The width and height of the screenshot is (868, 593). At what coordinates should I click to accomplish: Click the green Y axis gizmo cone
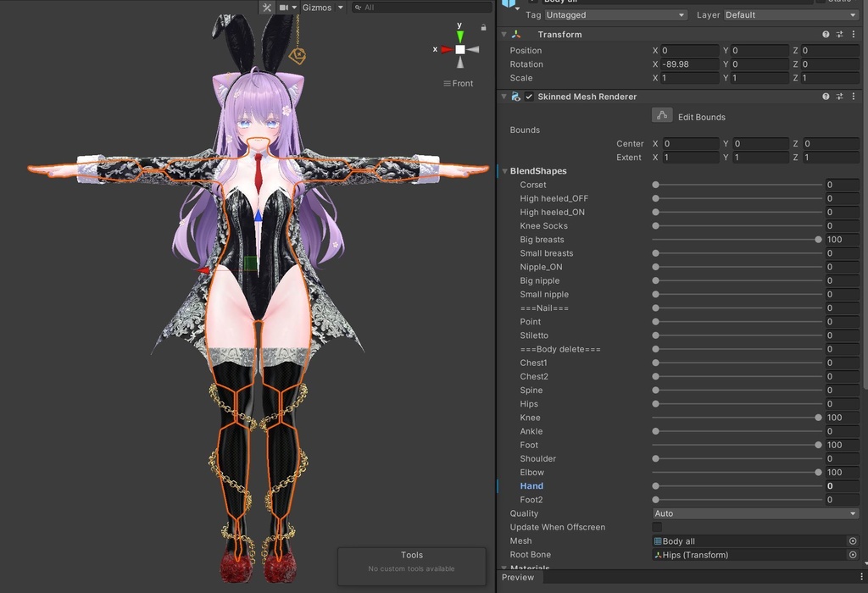tap(460, 36)
